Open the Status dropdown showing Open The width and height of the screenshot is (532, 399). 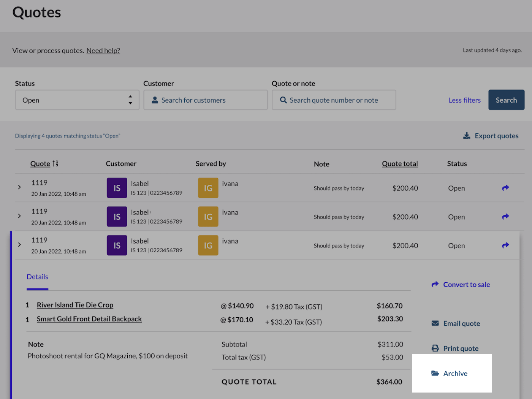click(77, 100)
